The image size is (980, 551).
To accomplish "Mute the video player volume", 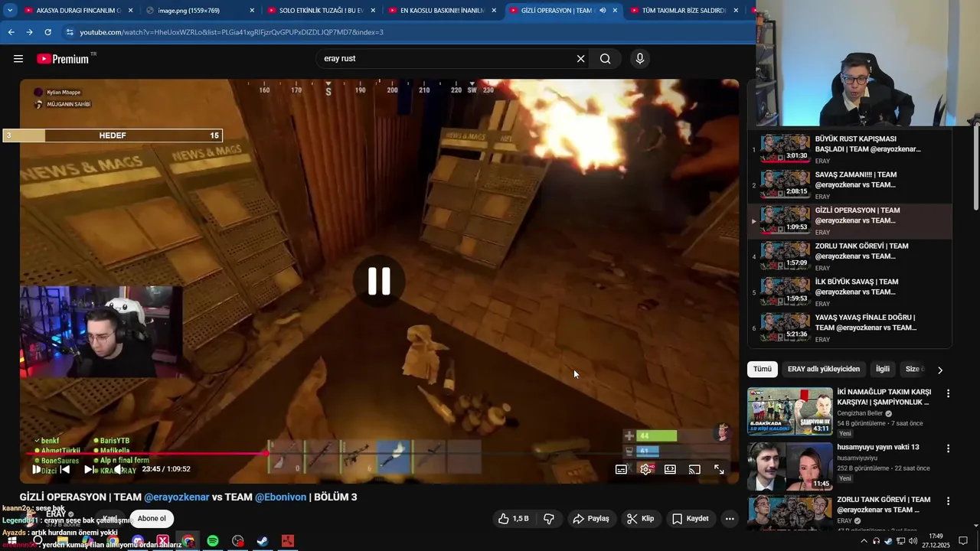I will (x=119, y=469).
